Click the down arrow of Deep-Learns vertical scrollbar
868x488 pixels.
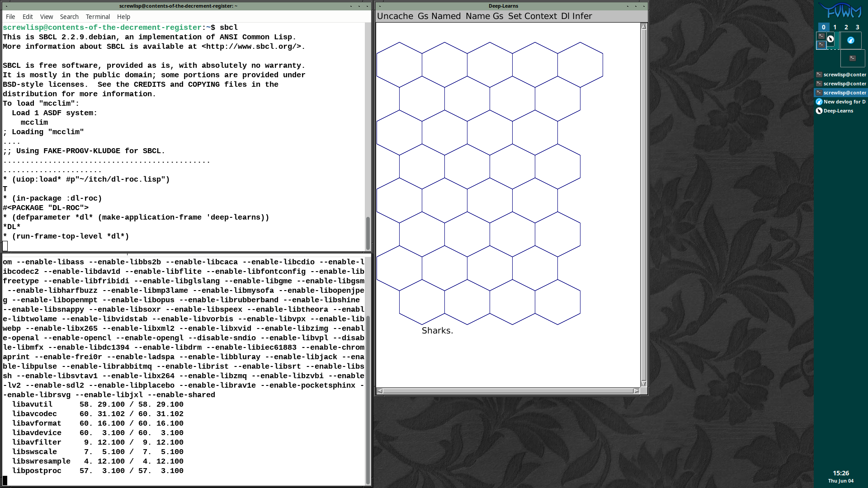[x=644, y=384]
